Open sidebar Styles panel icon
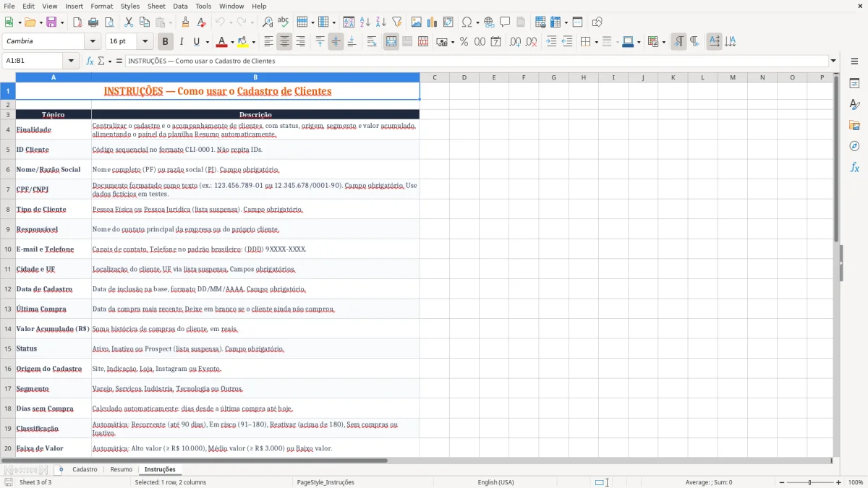 [854, 104]
